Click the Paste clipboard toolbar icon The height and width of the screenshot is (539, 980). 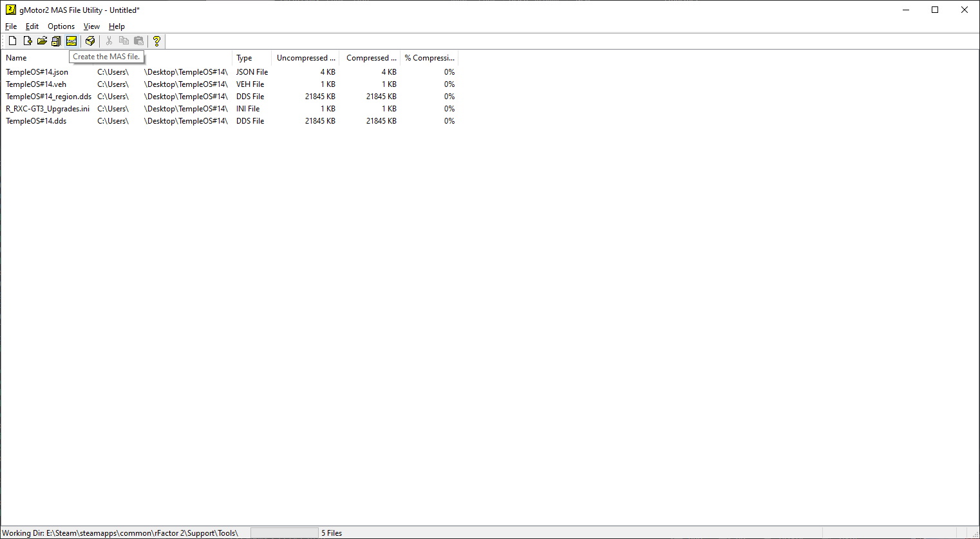138,41
